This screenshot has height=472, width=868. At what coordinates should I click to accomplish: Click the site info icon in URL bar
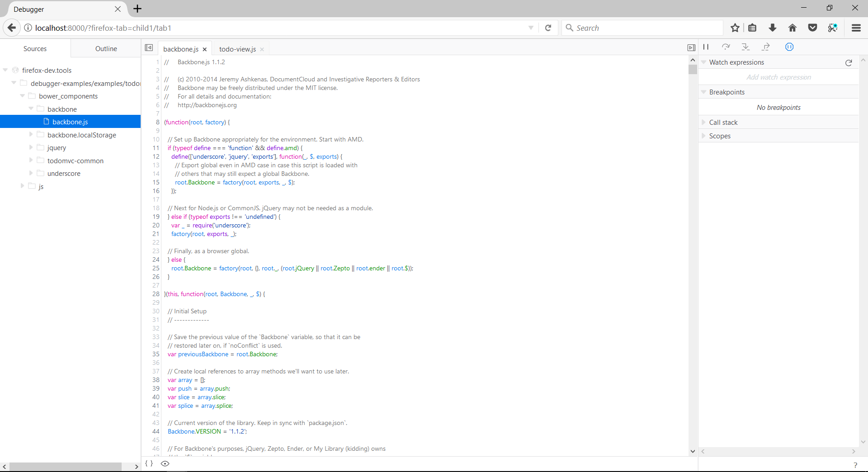pos(28,28)
